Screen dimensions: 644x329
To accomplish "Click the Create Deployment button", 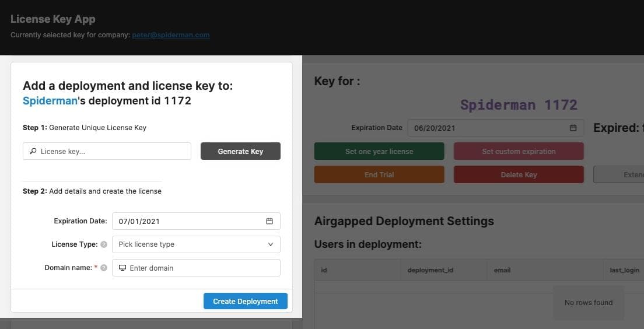I will point(245,301).
